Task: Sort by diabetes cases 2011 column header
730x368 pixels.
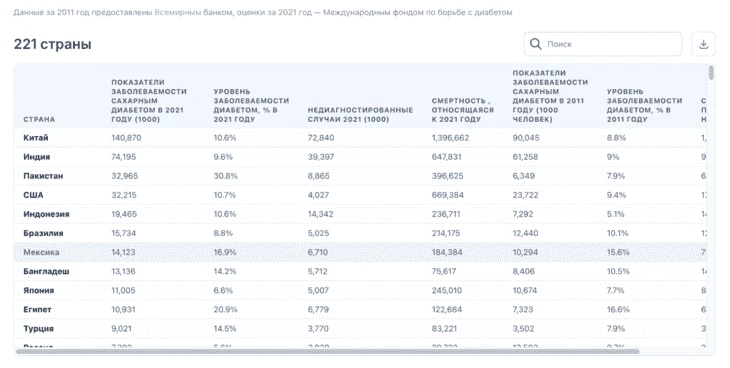Action: pos(550,96)
